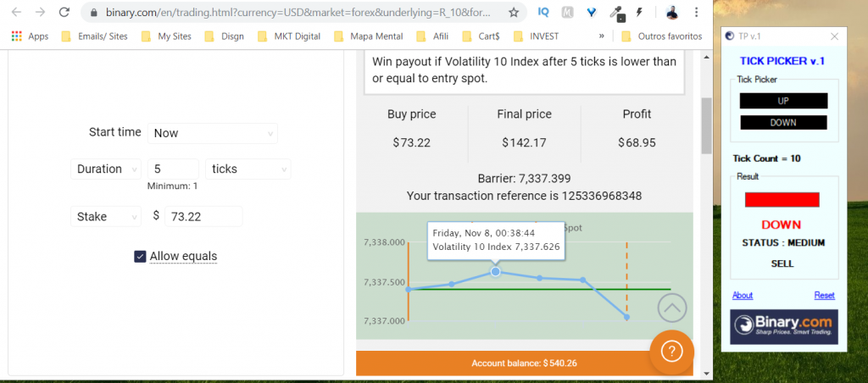Click the final tick point on chart

click(626, 317)
